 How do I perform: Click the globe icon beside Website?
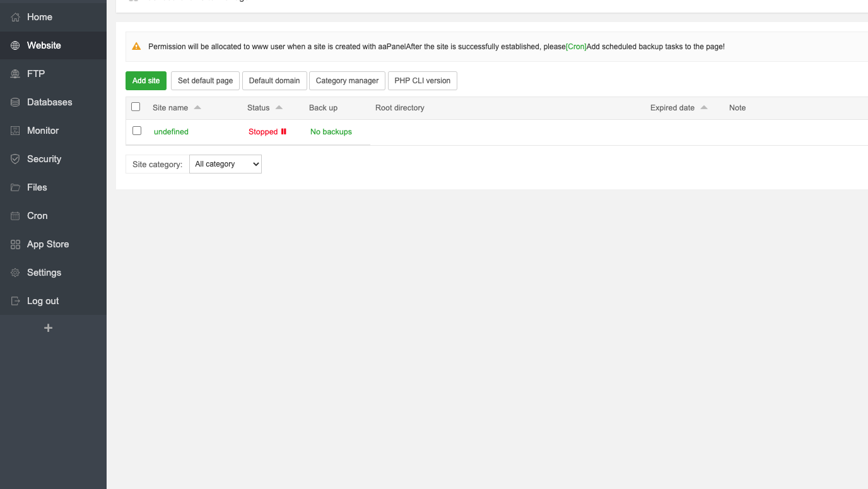(15, 45)
